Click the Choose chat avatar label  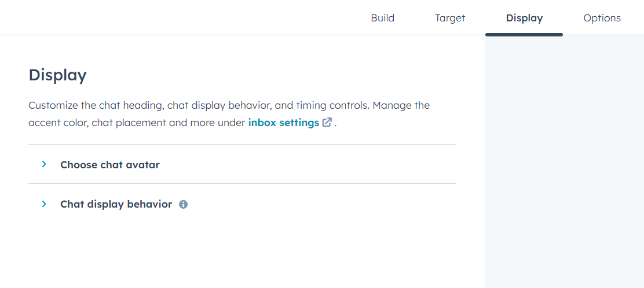110,165
